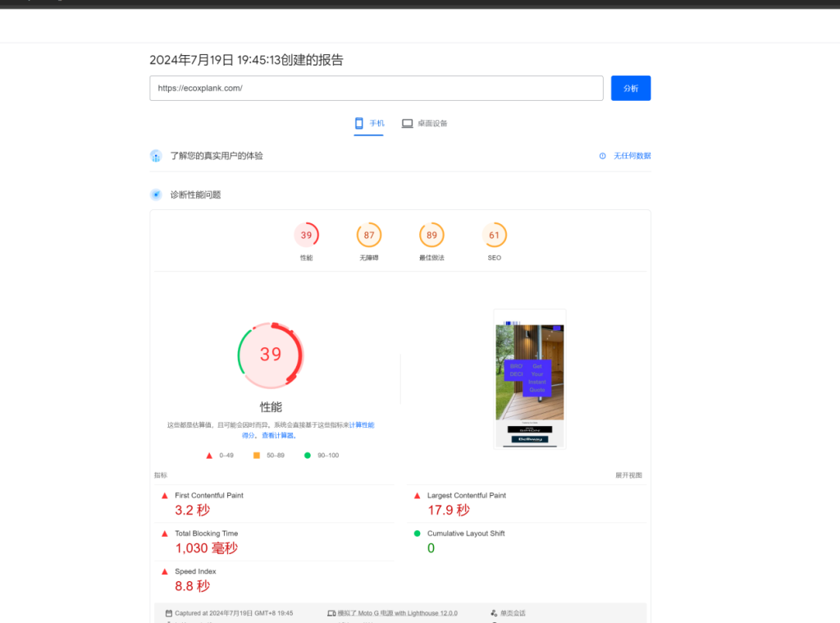Image resolution: width=840 pixels, height=623 pixels.
Task: Click the info icon beside 无任何数据
Action: [x=602, y=156]
